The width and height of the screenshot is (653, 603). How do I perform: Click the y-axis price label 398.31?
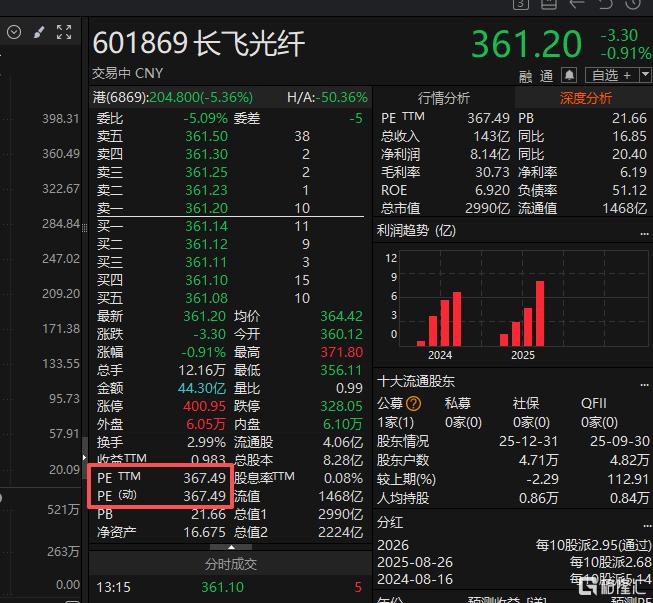coord(60,119)
